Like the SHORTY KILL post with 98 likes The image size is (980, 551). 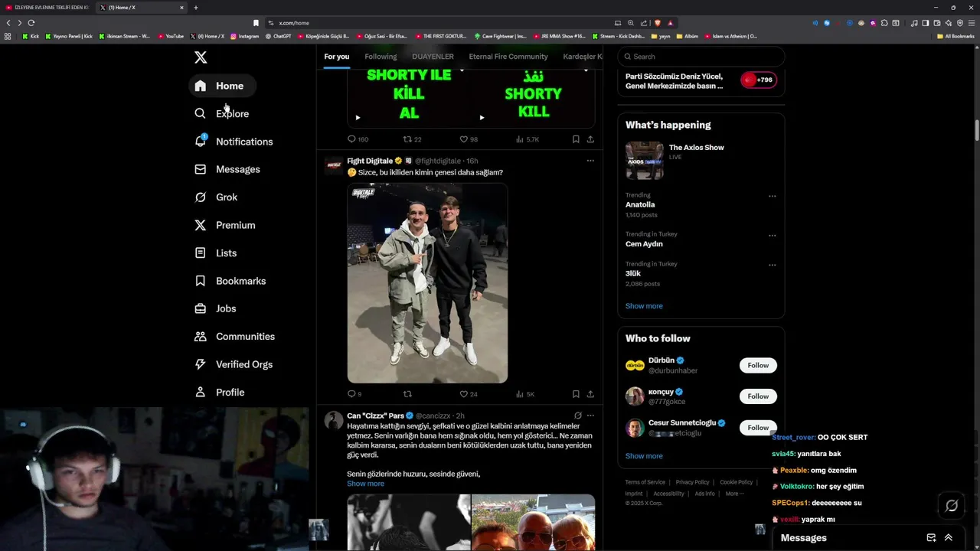(468, 139)
